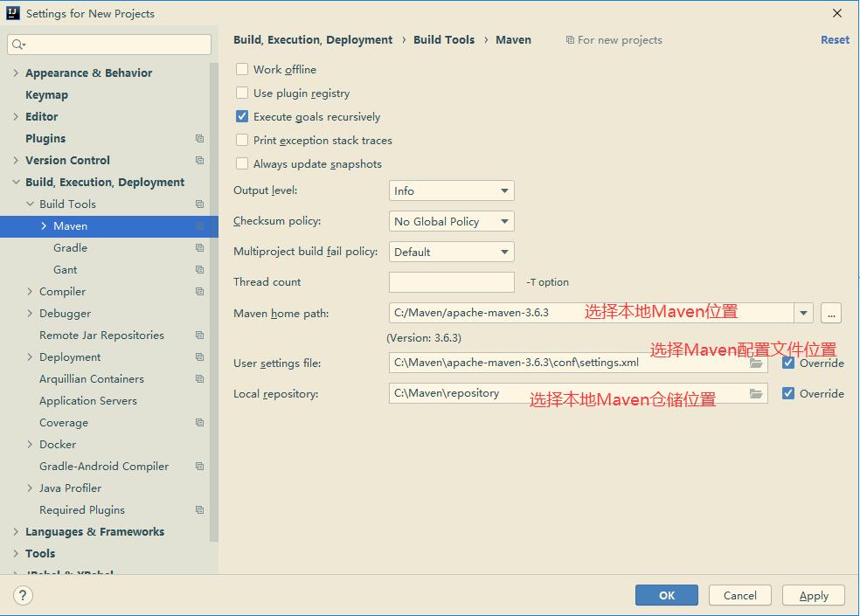Click the Reset link
This screenshot has width=860, height=616.
pyautogui.click(x=835, y=39)
